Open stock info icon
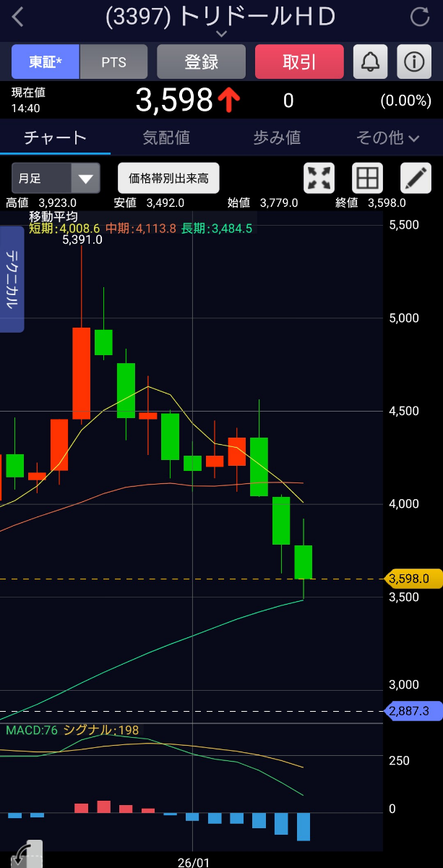The image size is (443, 868). pos(414,62)
